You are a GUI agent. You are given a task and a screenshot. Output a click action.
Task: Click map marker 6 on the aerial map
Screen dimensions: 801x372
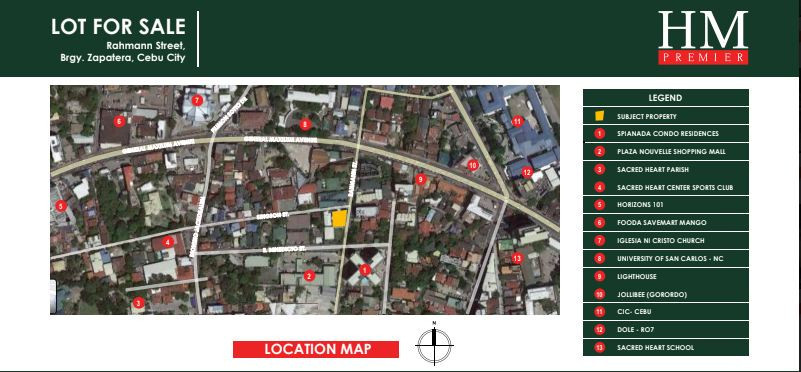119,122
